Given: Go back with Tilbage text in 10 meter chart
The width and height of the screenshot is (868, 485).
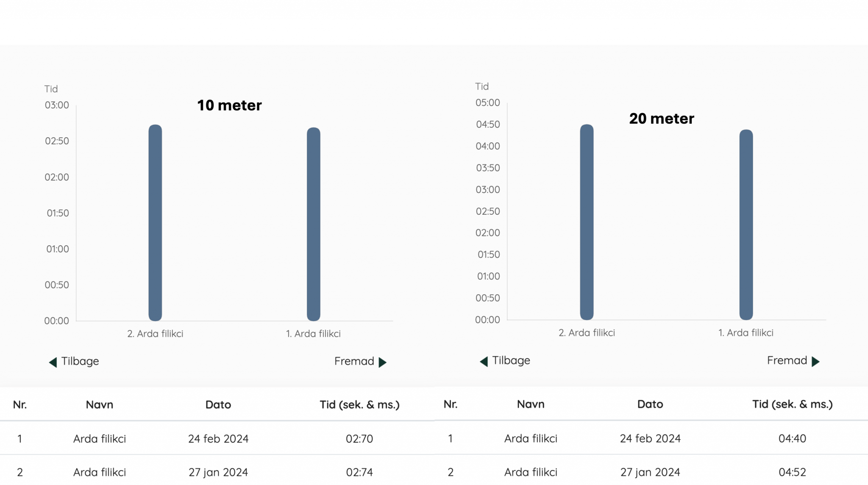Looking at the screenshot, I should [x=80, y=361].
